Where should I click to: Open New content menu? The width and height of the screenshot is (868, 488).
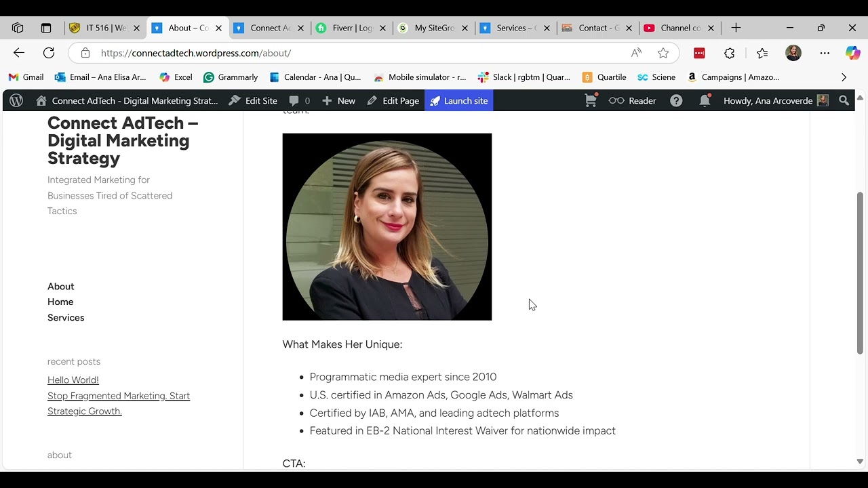338,100
